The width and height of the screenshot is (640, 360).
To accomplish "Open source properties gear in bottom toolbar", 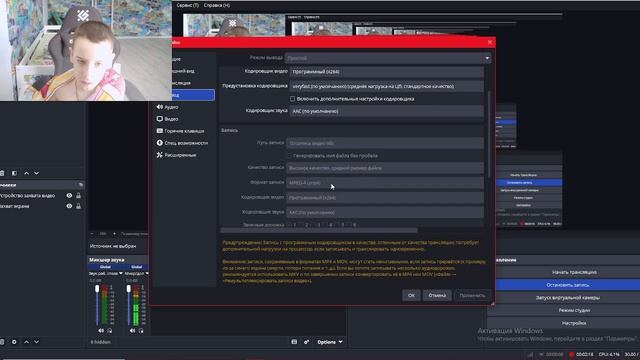I will coord(14,342).
